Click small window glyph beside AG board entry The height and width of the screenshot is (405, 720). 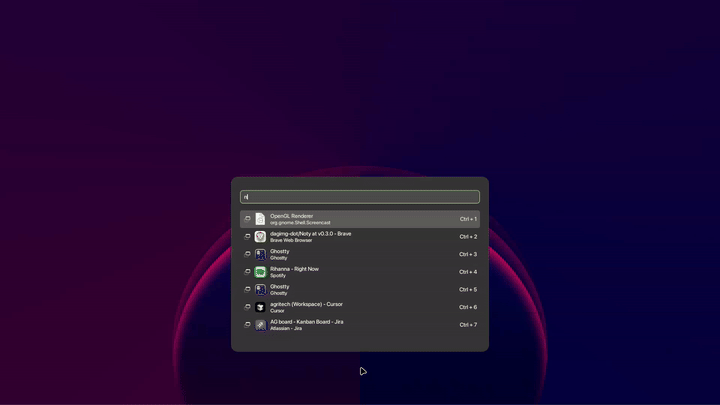click(x=248, y=324)
